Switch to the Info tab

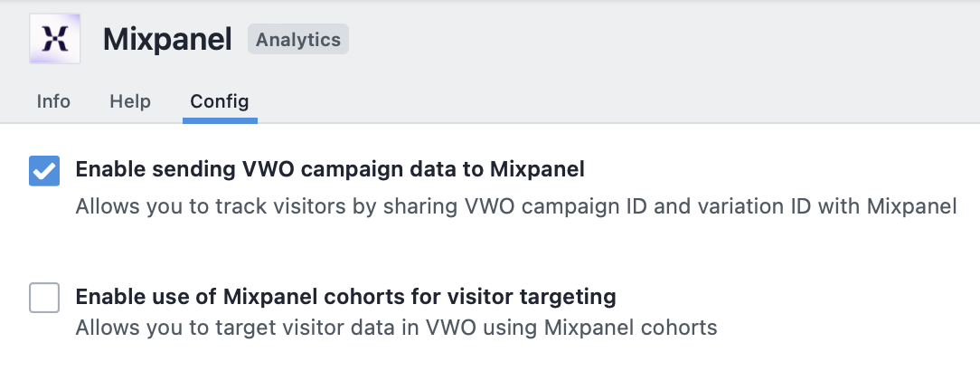point(53,101)
